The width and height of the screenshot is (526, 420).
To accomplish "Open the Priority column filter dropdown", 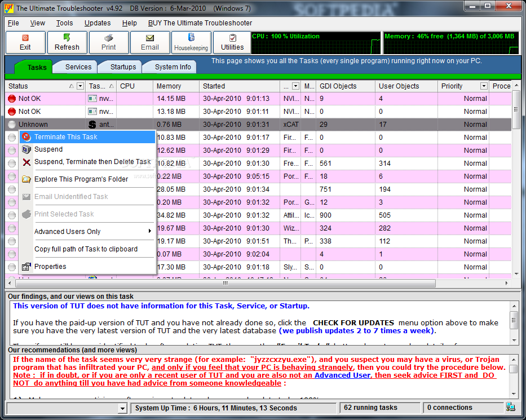I will click(484, 86).
